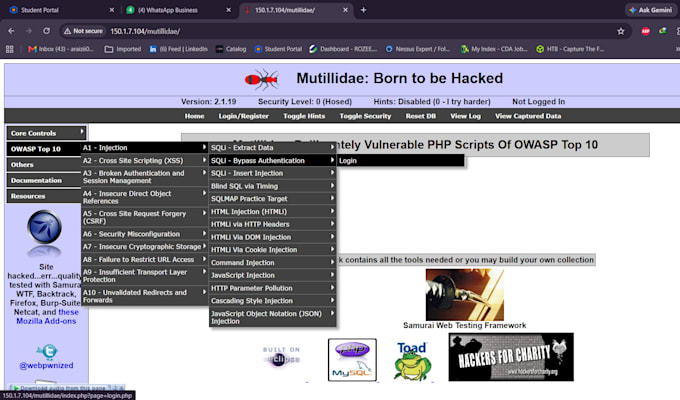Open HTTP Parameter Pollution submenu
The height and width of the screenshot is (400, 680).
tap(272, 288)
